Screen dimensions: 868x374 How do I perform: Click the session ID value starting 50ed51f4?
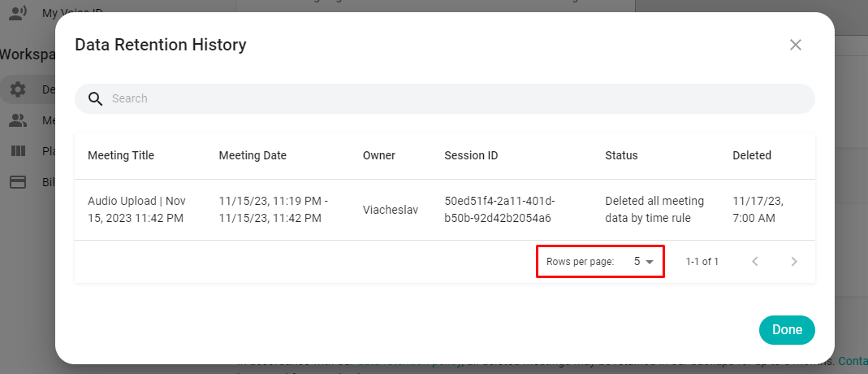pyautogui.click(x=499, y=209)
